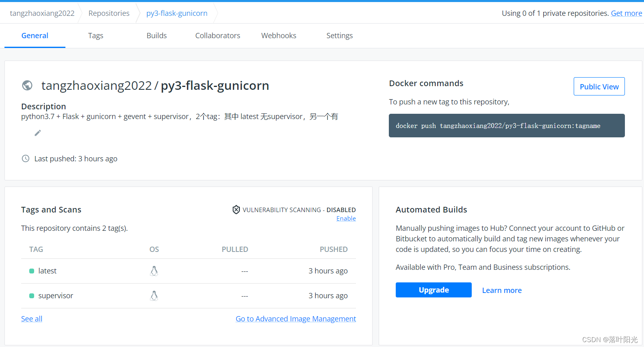The image size is (644, 347).
Task: Click the tangzhaoxiang2022 breadcrumb
Action: point(42,13)
